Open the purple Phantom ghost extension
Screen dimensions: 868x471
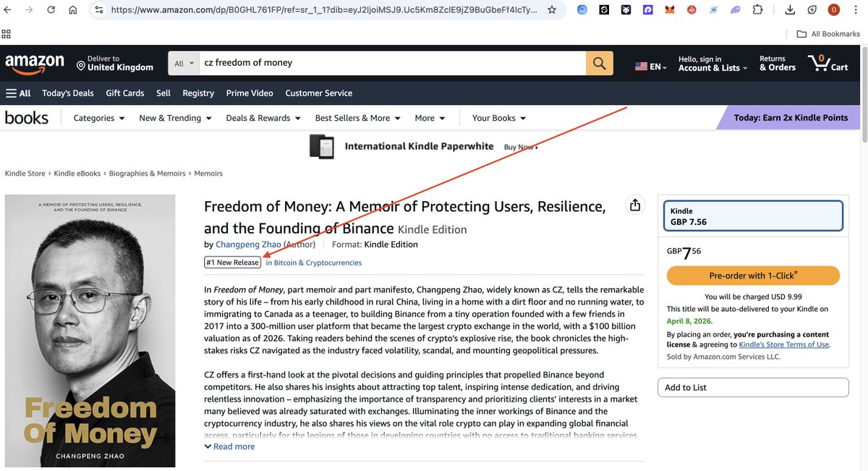[735, 10]
